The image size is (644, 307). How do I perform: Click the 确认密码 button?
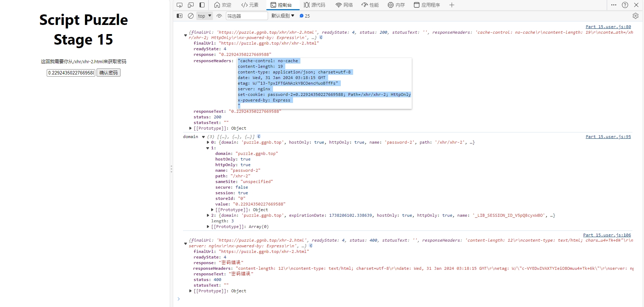pos(109,73)
